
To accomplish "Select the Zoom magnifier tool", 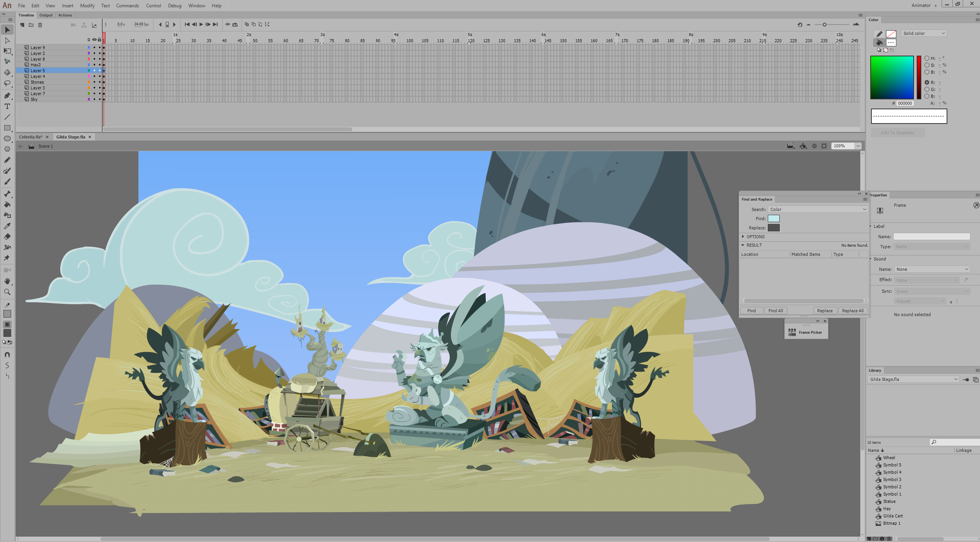I will tap(7, 292).
